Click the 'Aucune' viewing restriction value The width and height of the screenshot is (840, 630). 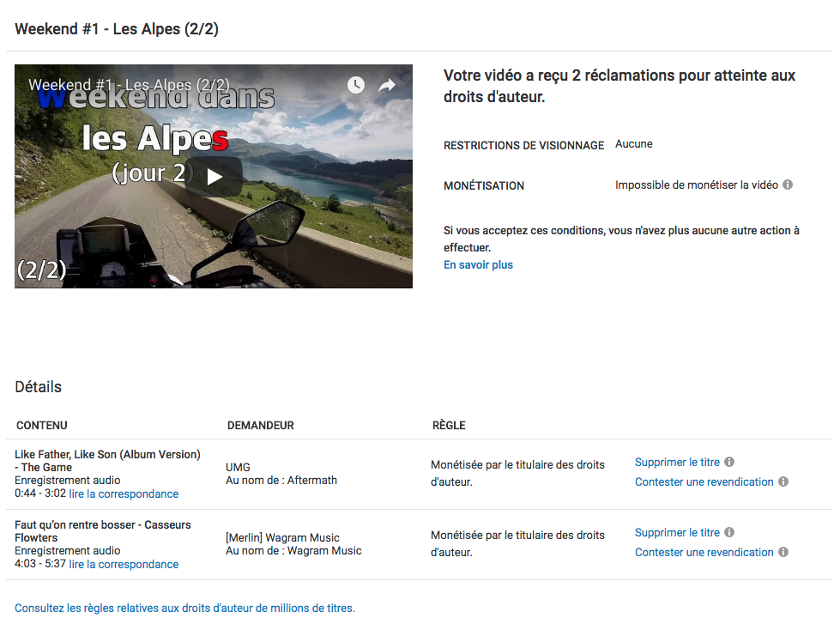634,144
